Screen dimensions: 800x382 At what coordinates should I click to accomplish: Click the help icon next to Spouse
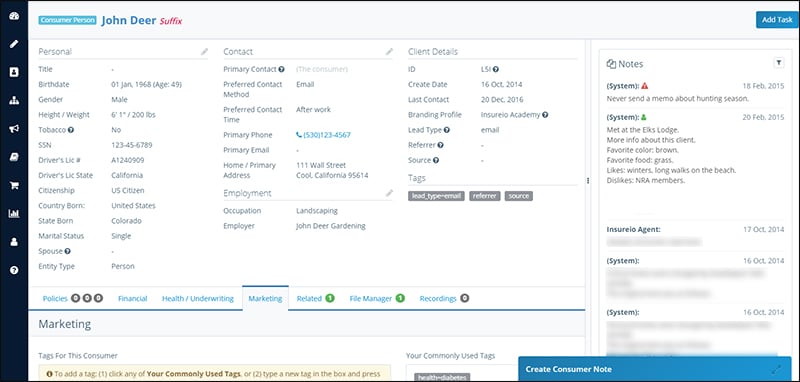pyautogui.click(x=67, y=251)
